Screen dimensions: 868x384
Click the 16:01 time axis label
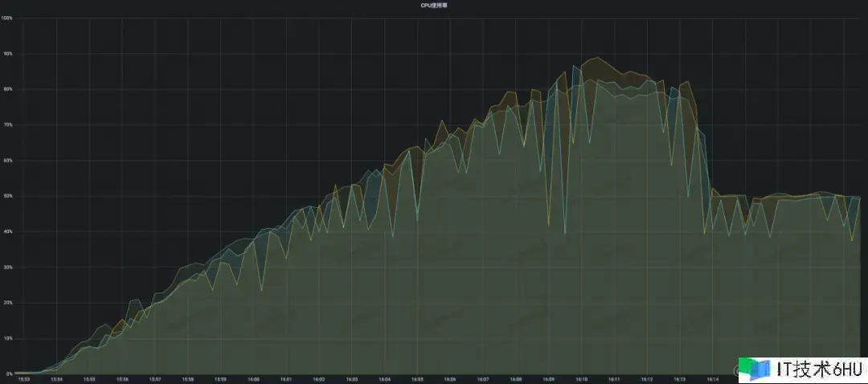[286, 379]
